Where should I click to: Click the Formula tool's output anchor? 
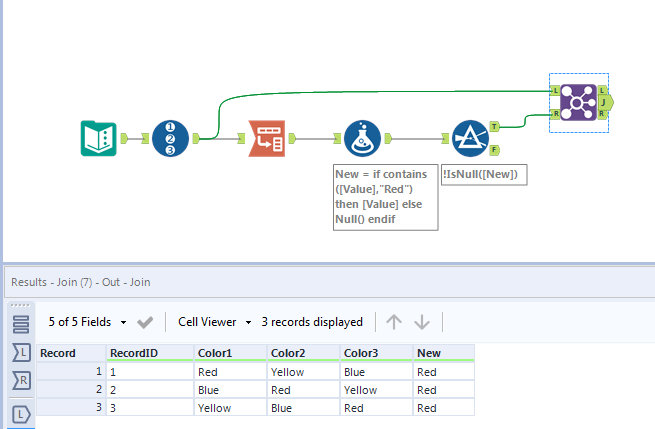(x=388, y=138)
